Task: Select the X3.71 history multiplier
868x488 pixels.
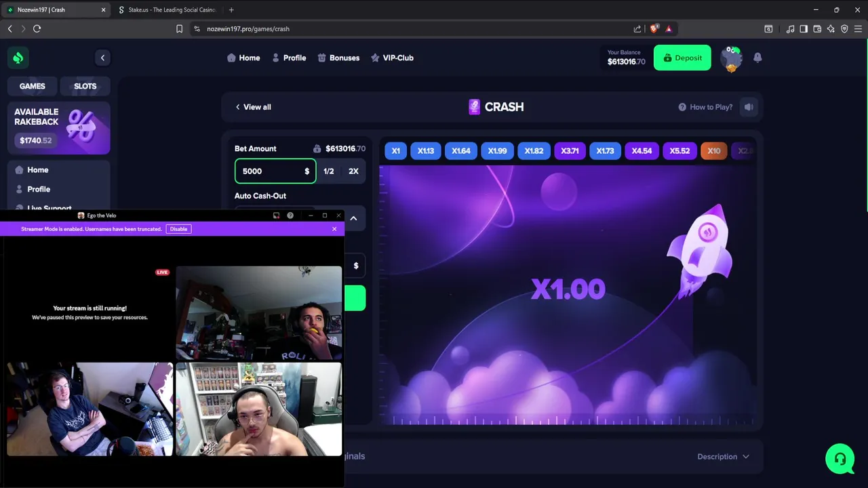Action: click(570, 151)
